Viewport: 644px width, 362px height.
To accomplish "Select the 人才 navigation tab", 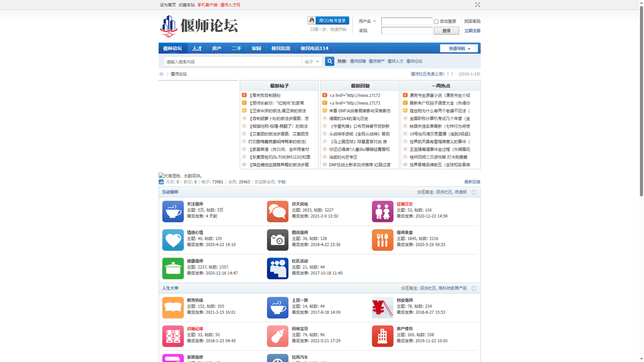I will (x=197, y=48).
